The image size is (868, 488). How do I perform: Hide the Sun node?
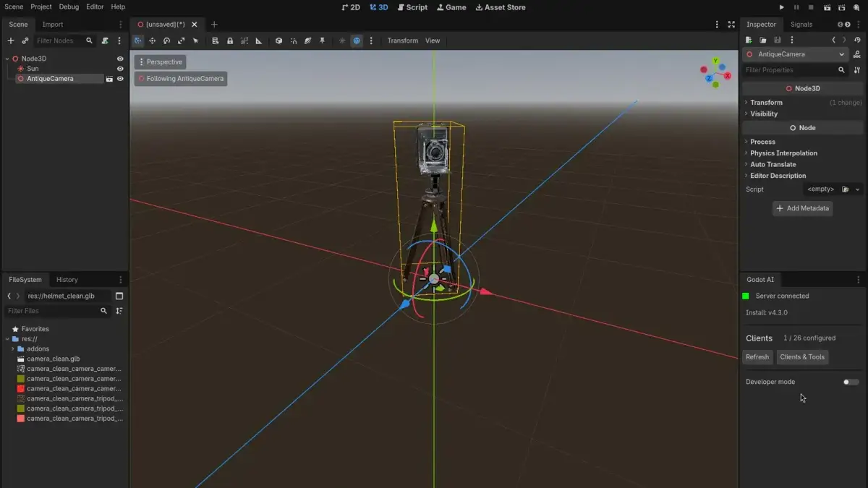(120, 69)
